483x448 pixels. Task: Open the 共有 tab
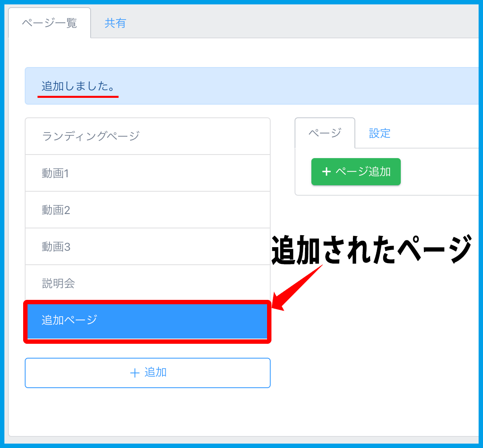115,23
